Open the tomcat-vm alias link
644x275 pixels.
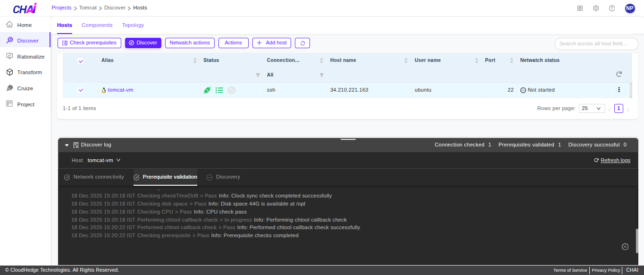click(121, 90)
